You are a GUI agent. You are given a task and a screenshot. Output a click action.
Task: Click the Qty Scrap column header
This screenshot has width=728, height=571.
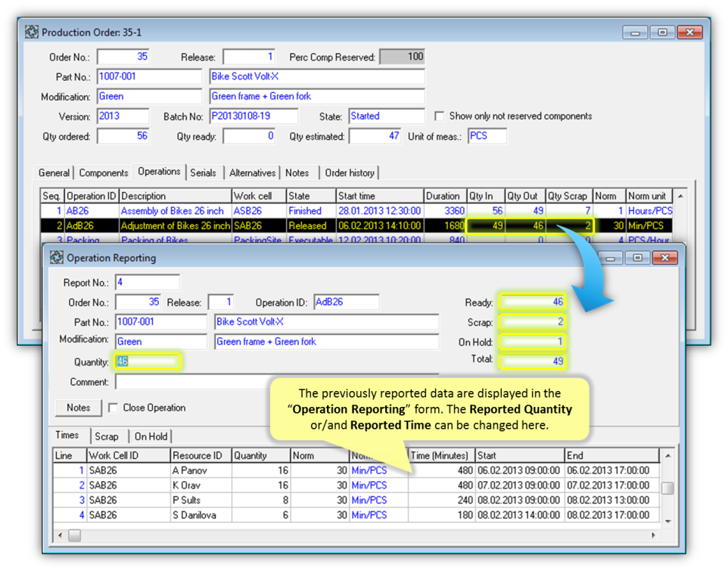[x=569, y=196]
